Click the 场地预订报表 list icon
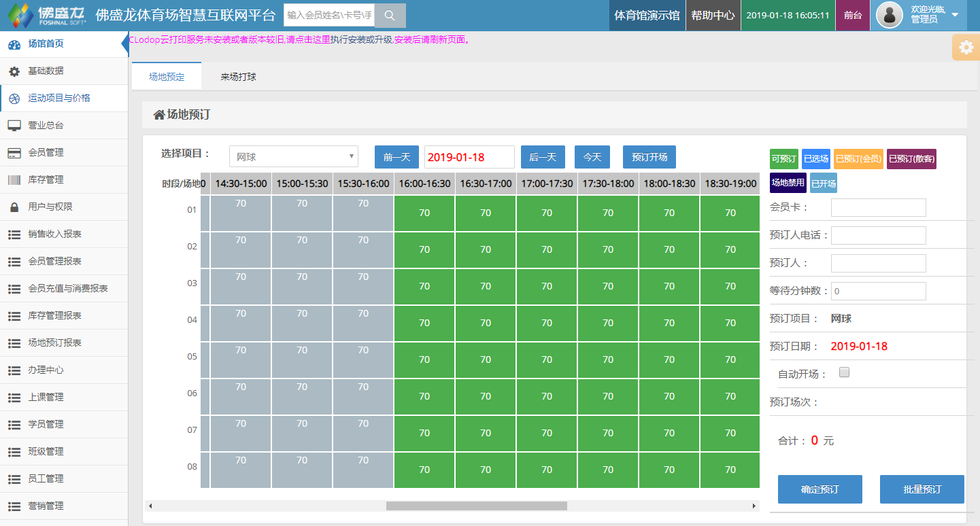This screenshot has height=526, width=980. coord(14,343)
